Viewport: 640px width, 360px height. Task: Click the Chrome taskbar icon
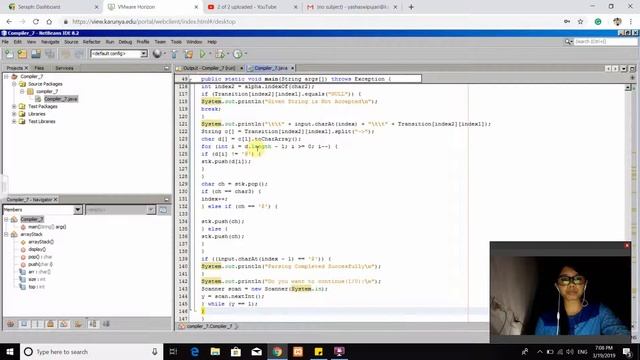tap(277, 351)
